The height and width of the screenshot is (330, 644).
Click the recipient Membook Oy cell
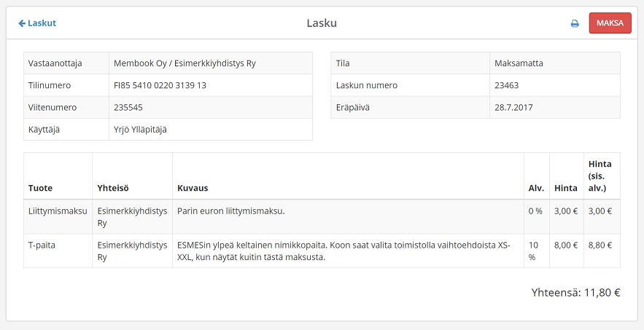185,63
